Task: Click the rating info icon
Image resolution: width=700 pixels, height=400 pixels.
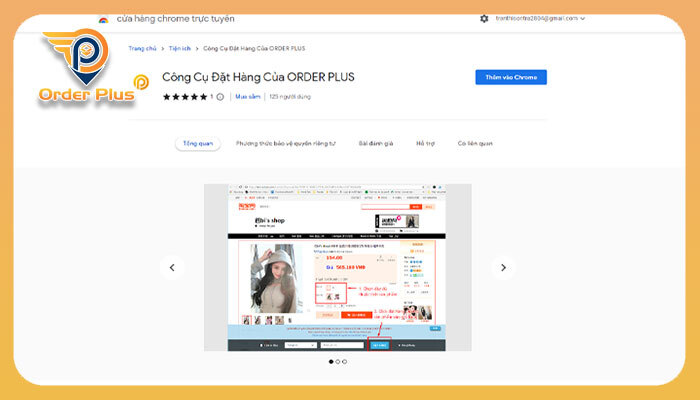Action: pyautogui.click(x=220, y=97)
